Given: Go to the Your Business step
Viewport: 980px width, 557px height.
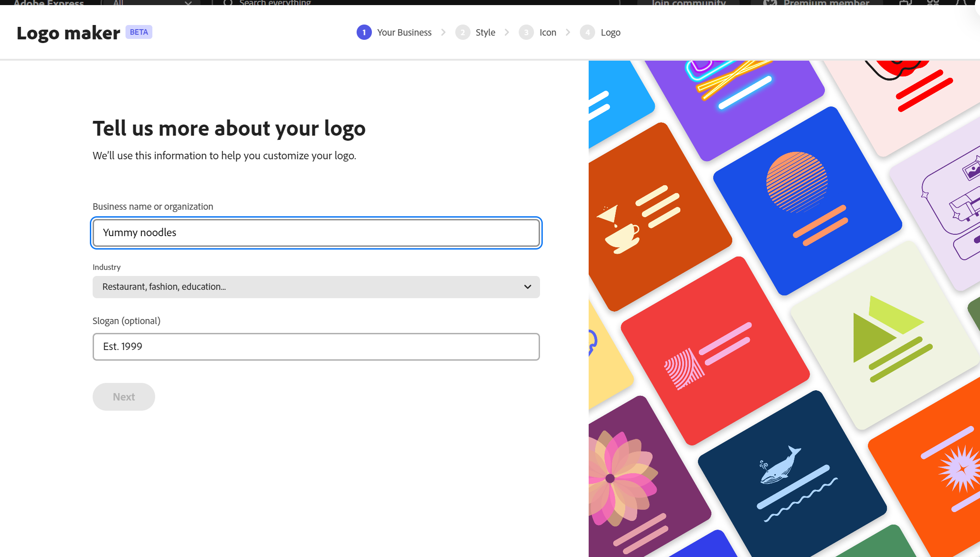Looking at the screenshot, I should pos(404,32).
